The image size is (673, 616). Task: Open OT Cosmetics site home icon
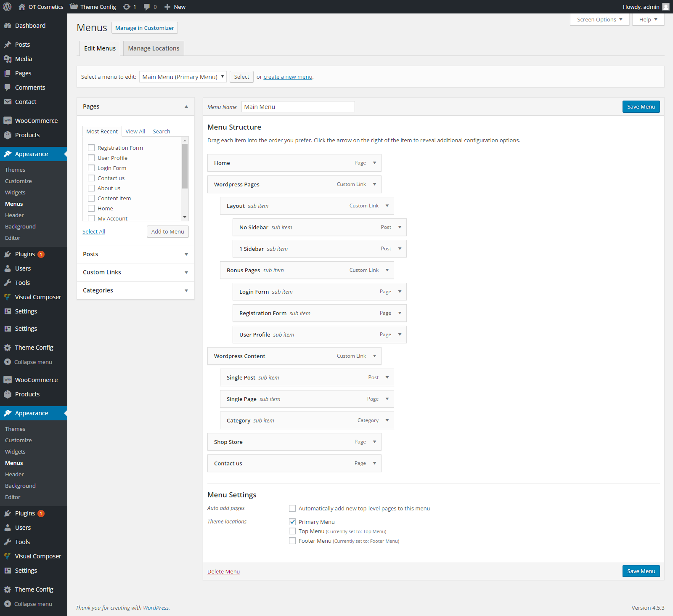pyautogui.click(x=22, y=7)
